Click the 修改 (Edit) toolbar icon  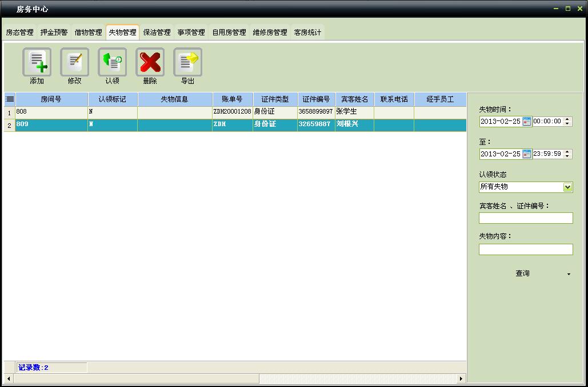tap(74, 62)
